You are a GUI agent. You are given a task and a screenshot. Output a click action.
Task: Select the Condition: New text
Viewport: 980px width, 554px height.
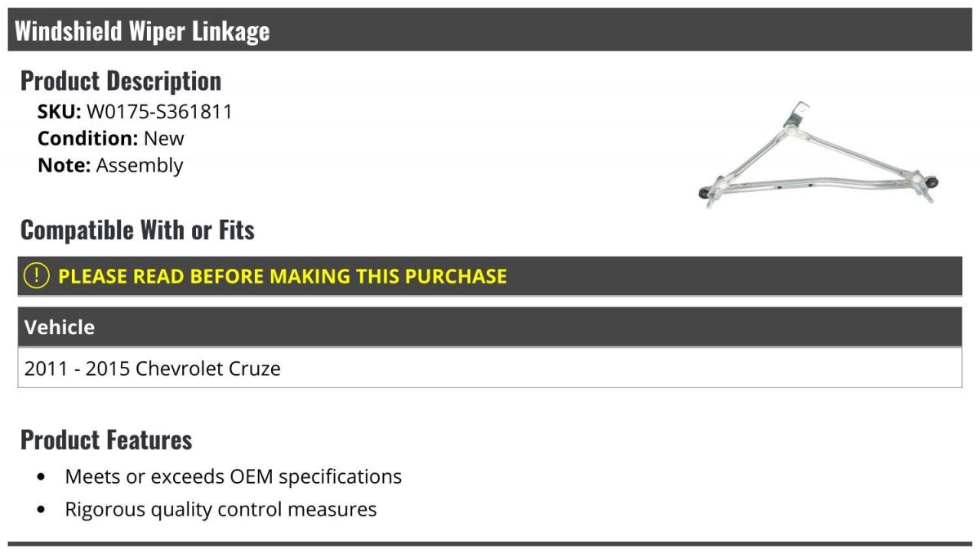click(111, 138)
